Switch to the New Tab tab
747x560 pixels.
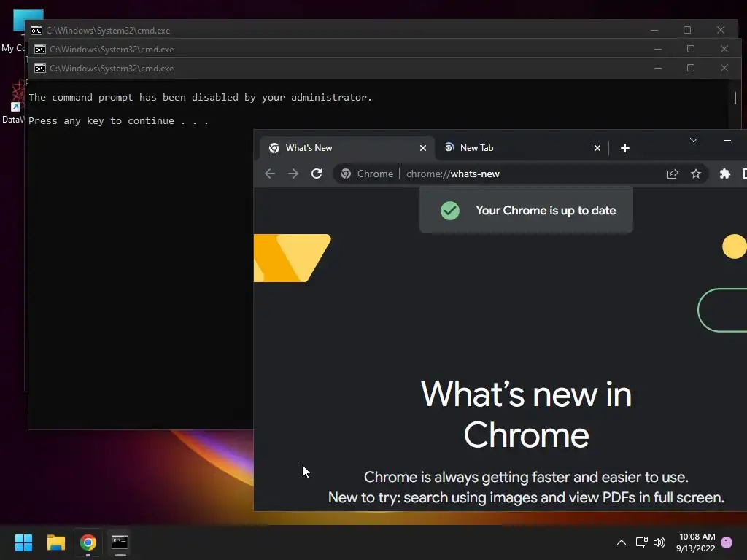click(522, 148)
